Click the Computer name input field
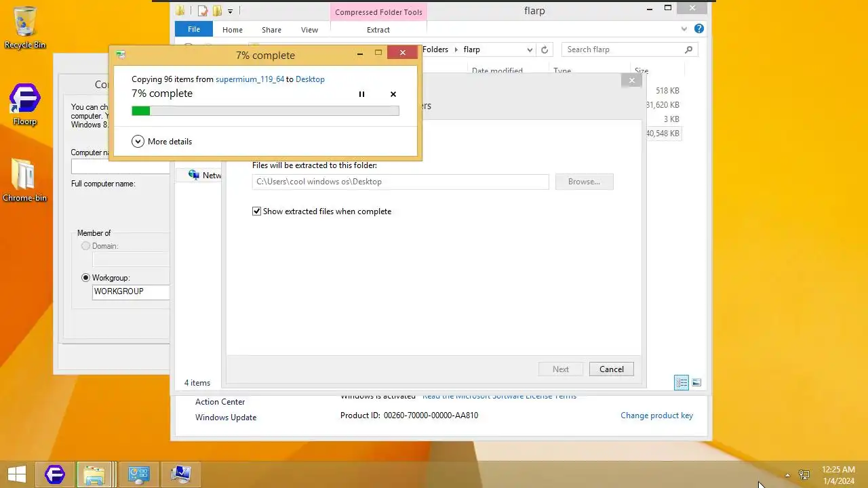This screenshot has width=868, height=488. [x=120, y=166]
